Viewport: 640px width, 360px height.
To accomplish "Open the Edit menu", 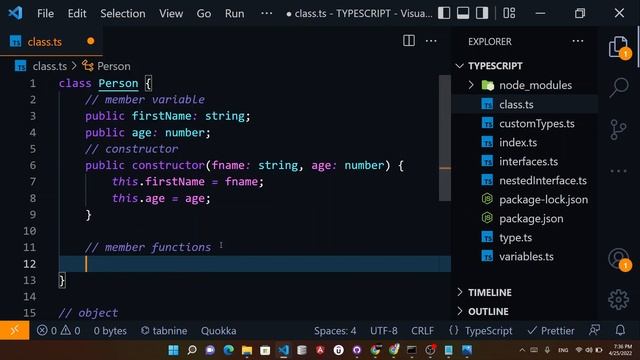I will [77, 13].
